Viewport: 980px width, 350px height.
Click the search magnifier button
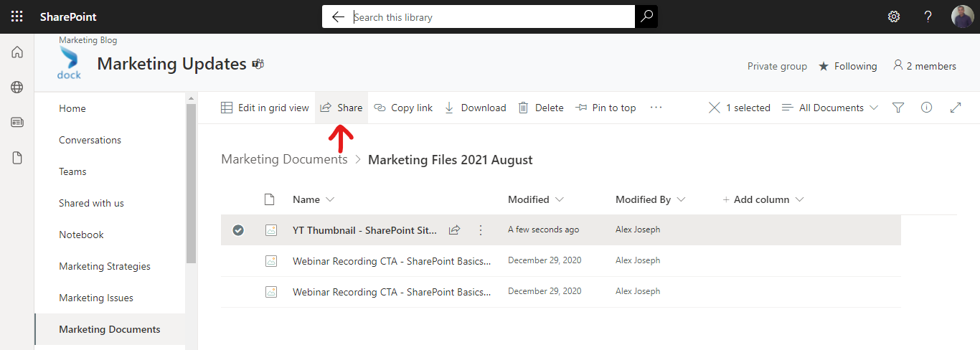[646, 16]
